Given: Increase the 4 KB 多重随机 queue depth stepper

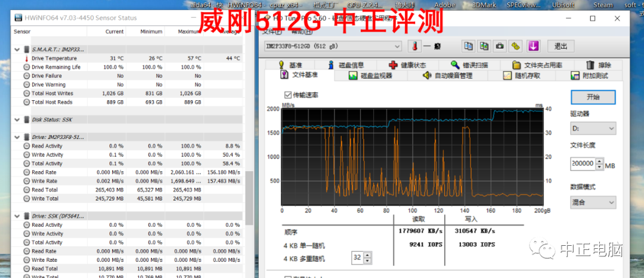Looking at the screenshot, I should [x=367, y=255].
